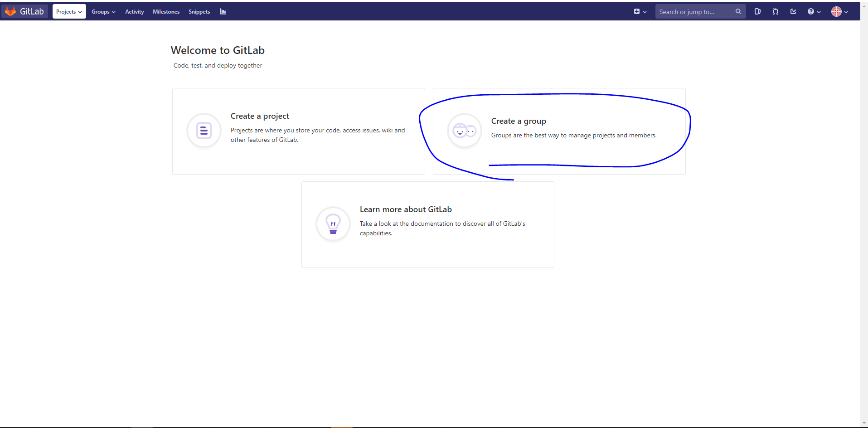Click the project document icon
Screen dimensions: 868x428
204,131
